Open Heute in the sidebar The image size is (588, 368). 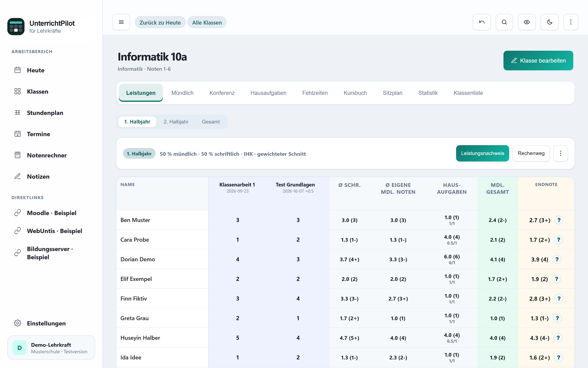(x=51, y=70)
